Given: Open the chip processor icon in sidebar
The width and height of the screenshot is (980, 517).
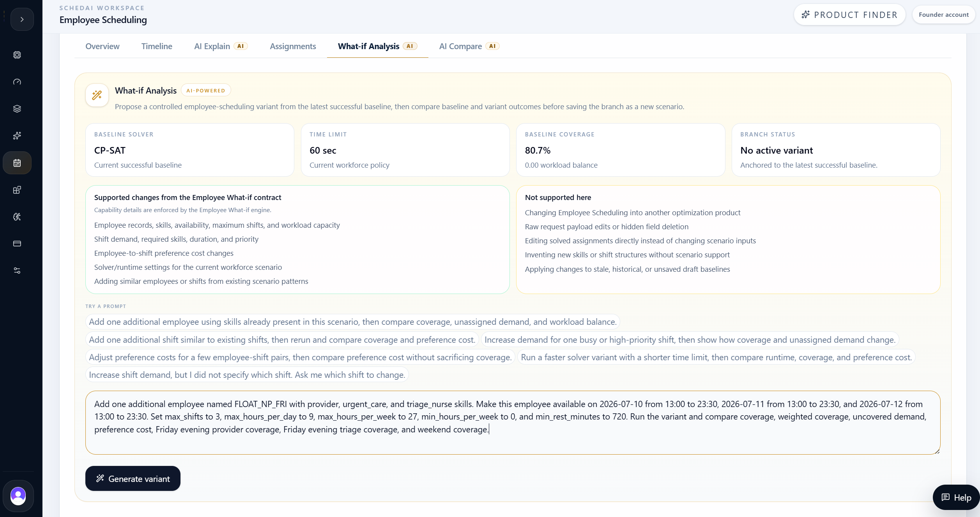Looking at the screenshot, I should click(17, 55).
